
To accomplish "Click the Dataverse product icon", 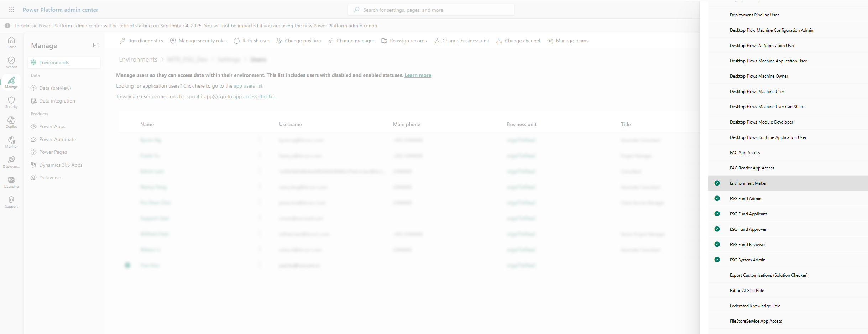I will pyautogui.click(x=33, y=178).
